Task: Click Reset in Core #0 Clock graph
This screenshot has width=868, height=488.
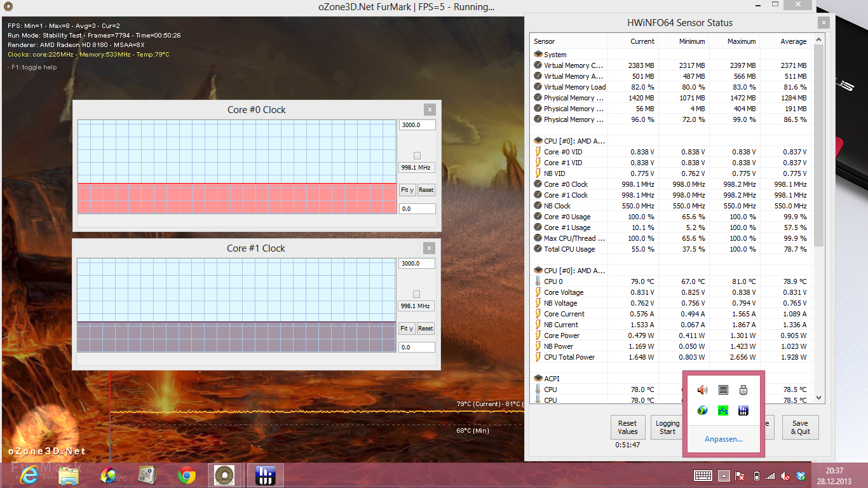Action: click(x=426, y=190)
